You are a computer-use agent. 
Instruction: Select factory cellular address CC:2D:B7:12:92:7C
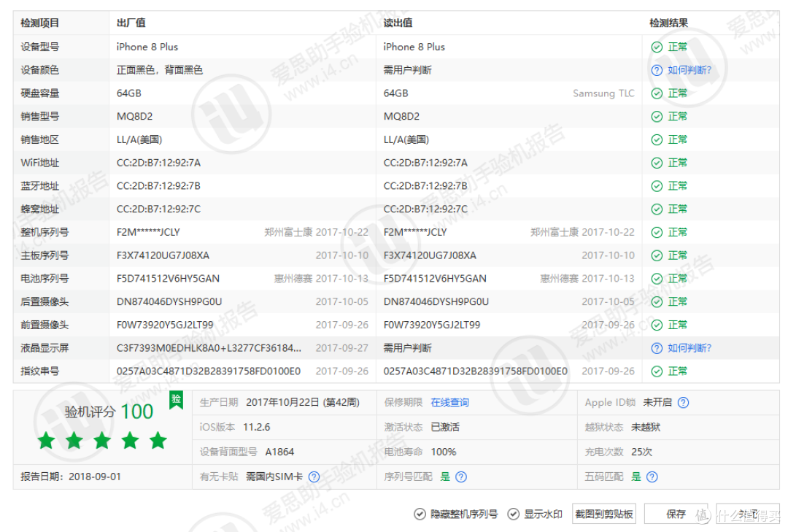158,209
